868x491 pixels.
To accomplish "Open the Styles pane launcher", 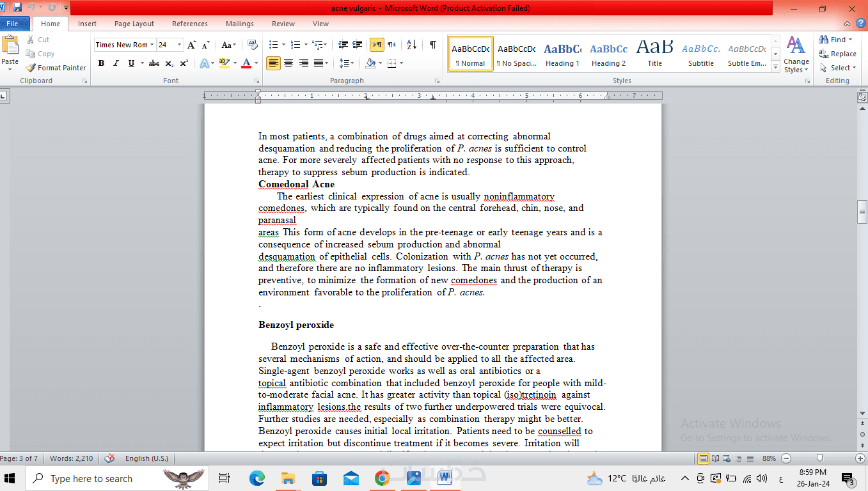I will point(807,81).
